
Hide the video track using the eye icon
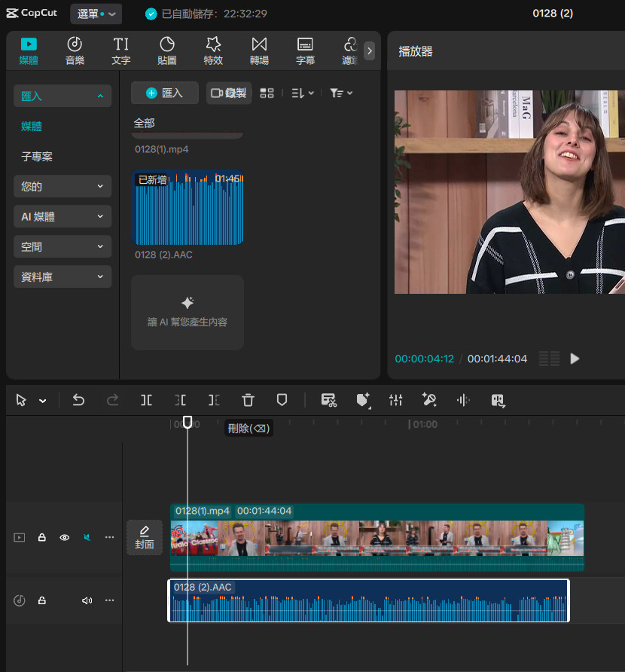(65, 538)
